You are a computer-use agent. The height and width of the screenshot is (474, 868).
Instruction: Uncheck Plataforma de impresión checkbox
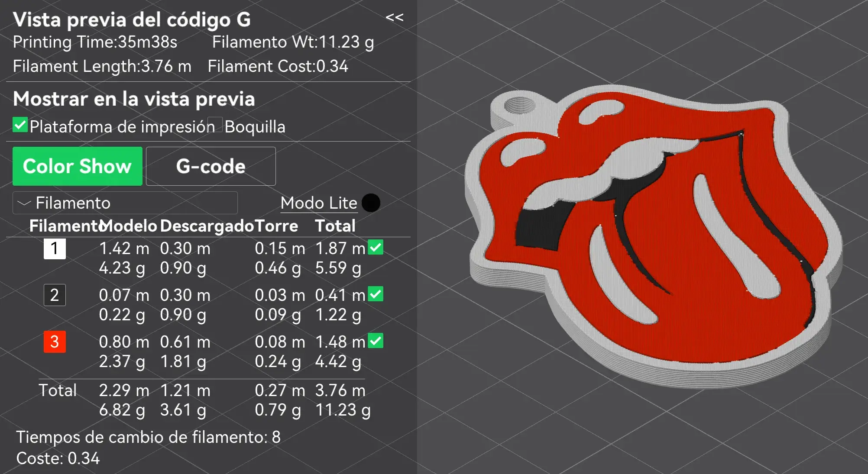pyautogui.click(x=20, y=125)
